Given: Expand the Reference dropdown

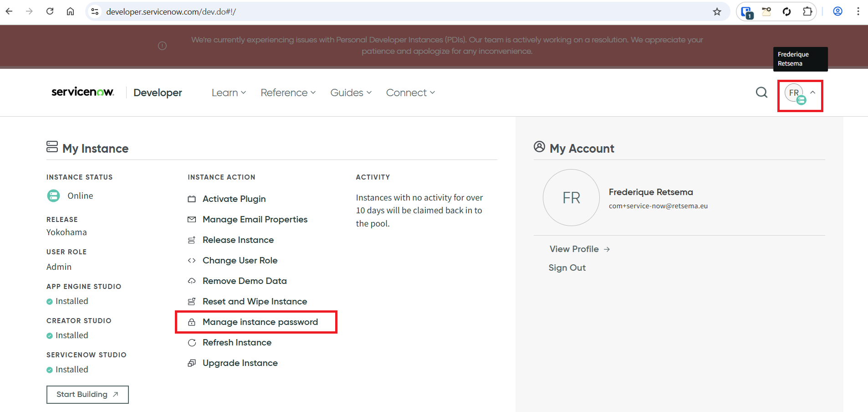Looking at the screenshot, I should pos(288,93).
